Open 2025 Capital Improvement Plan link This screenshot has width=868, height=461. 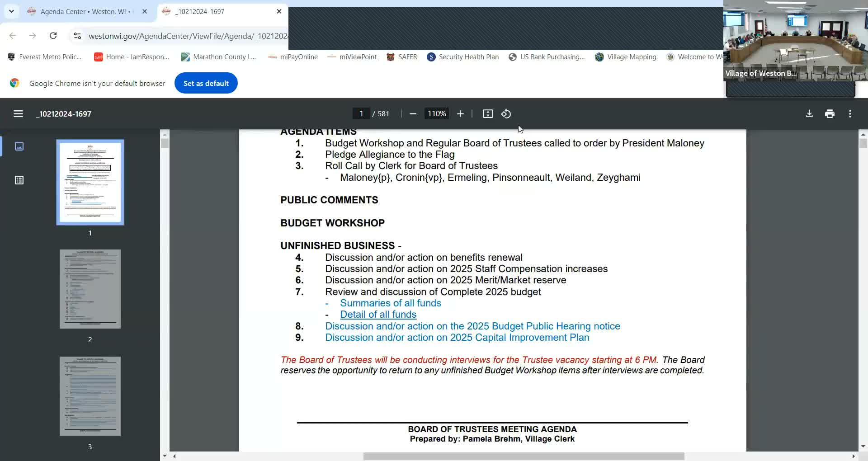click(457, 338)
